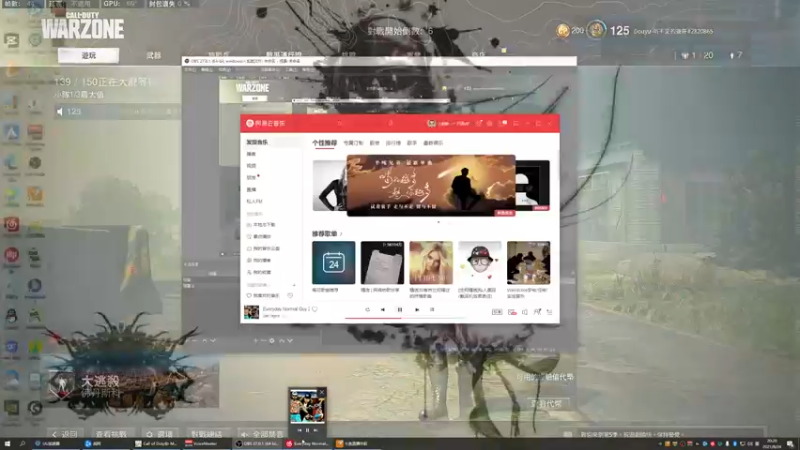The height and width of the screenshot is (450, 800).
Task: Change play mode icon left of previous track
Action: 367,310
